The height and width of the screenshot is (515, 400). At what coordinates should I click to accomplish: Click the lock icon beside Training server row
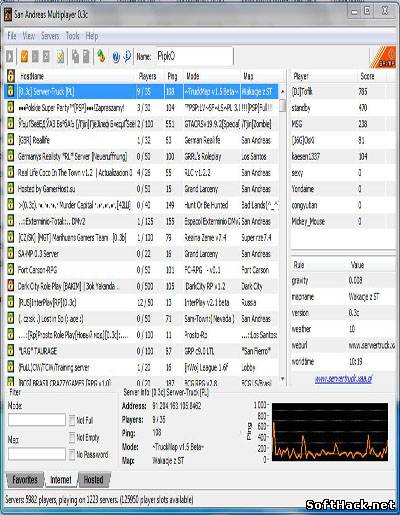tap(11, 367)
